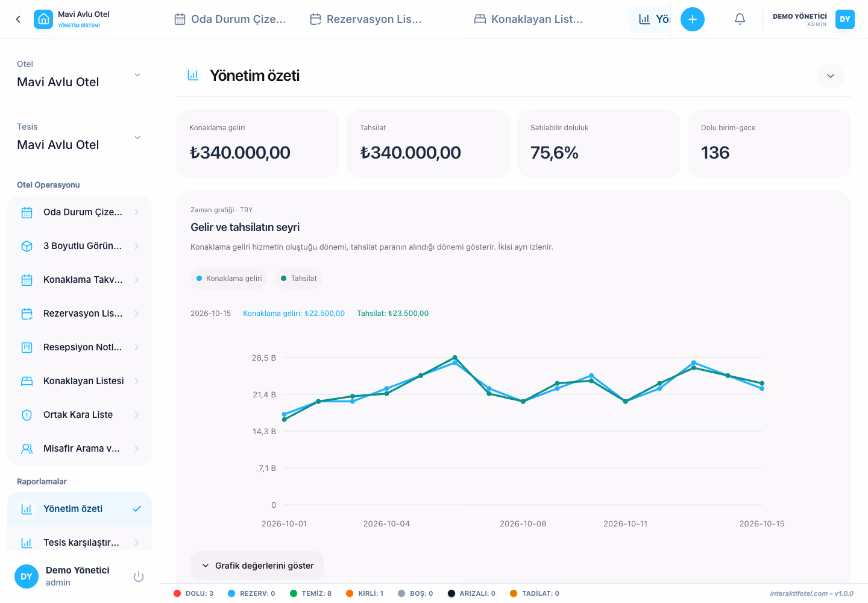
Task: Click the red DOLU: 3 status dot
Action: [x=177, y=593]
